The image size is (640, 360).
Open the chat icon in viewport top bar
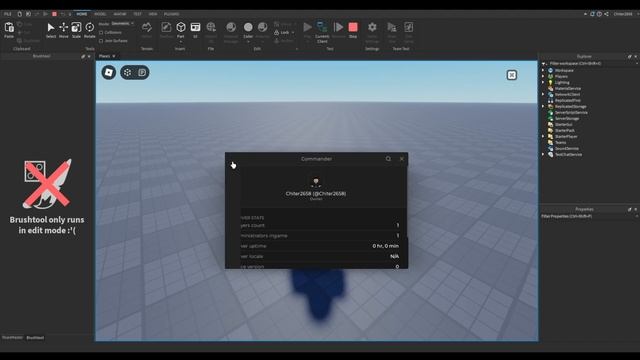142,73
